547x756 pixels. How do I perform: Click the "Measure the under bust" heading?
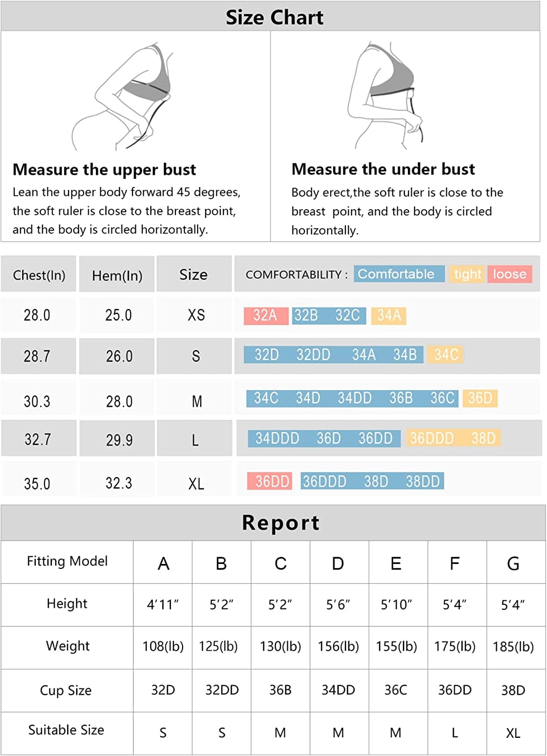coord(383,169)
